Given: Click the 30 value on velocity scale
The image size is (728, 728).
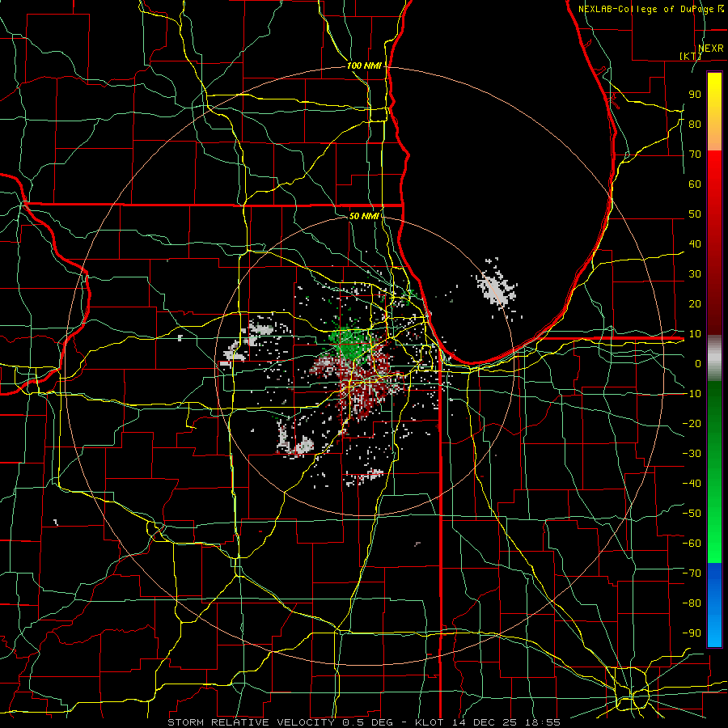Looking at the screenshot, I should [x=695, y=274].
